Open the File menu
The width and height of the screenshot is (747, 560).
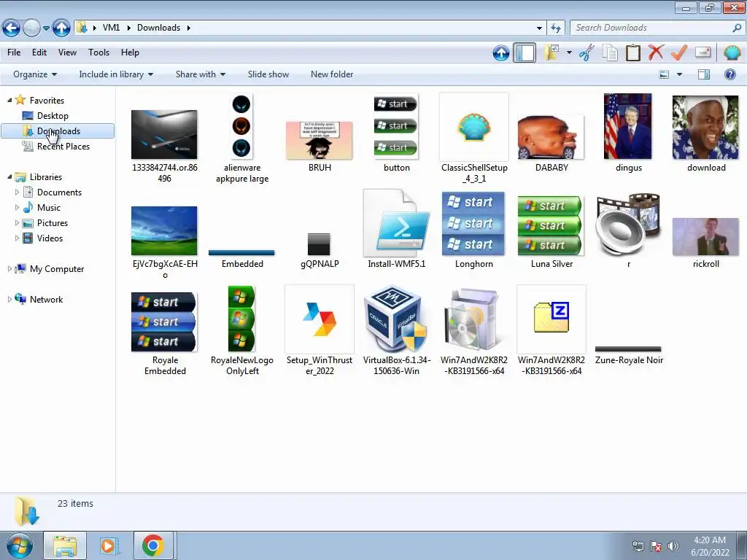pyautogui.click(x=14, y=52)
